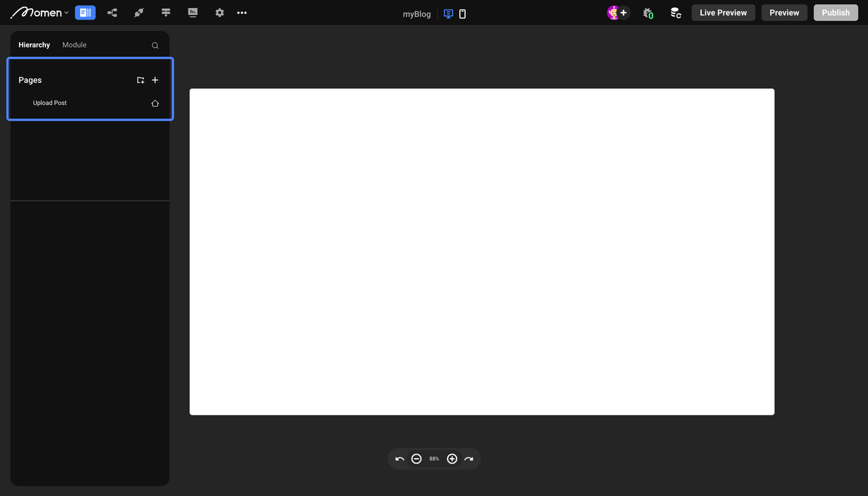Click home icon beside Upload Post
The image size is (868, 496).
(x=155, y=103)
